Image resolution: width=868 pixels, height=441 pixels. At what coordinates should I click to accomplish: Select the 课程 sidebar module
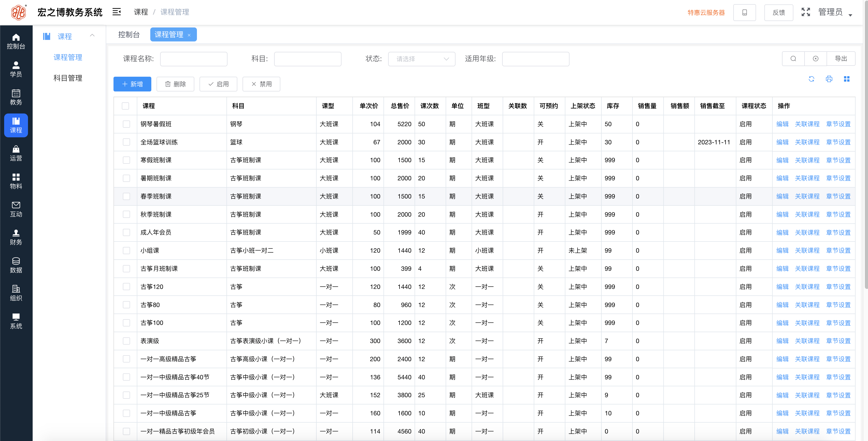pos(16,125)
